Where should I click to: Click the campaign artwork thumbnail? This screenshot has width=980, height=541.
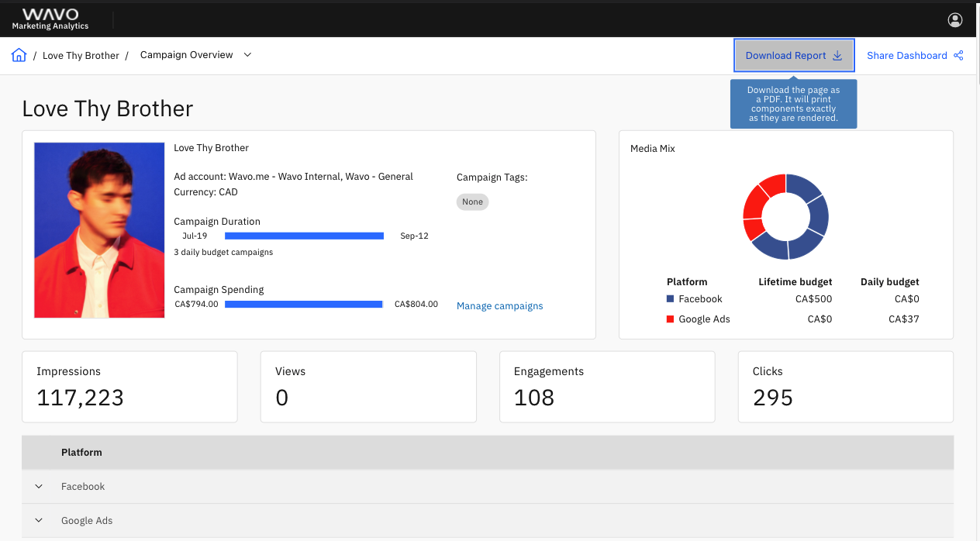click(x=99, y=230)
